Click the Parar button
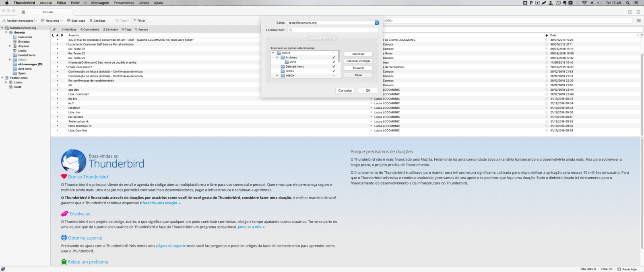 (358, 75)
